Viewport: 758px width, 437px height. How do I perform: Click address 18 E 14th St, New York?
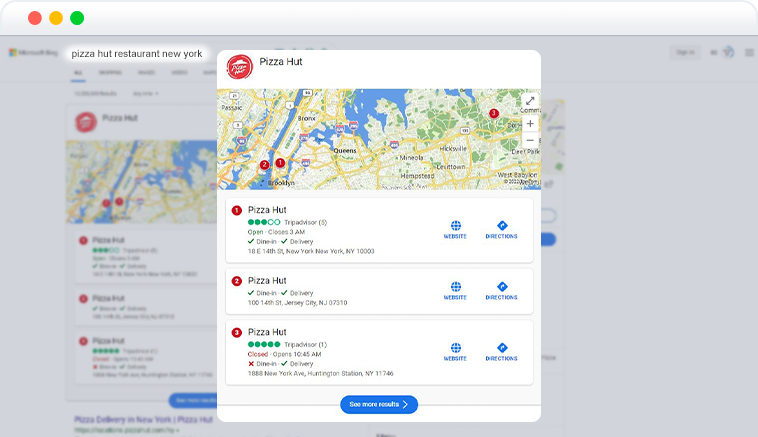(x=311, y=251)
